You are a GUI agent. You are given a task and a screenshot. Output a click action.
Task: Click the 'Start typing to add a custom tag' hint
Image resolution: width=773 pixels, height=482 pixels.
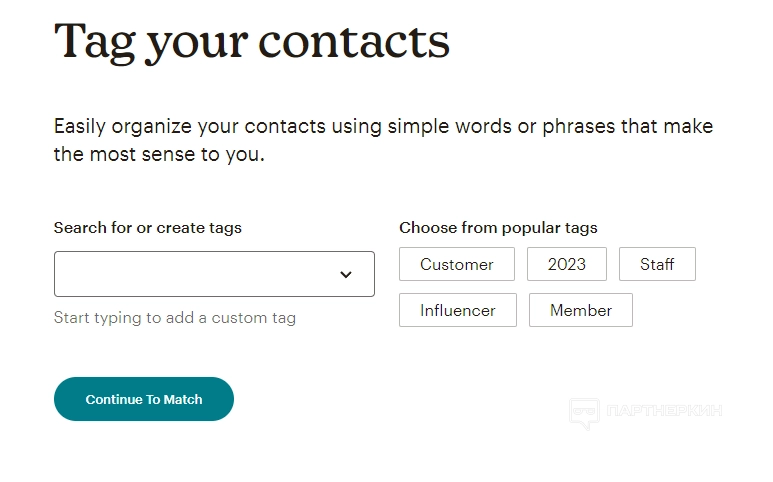pyautogui.click(x=175, y=318)
